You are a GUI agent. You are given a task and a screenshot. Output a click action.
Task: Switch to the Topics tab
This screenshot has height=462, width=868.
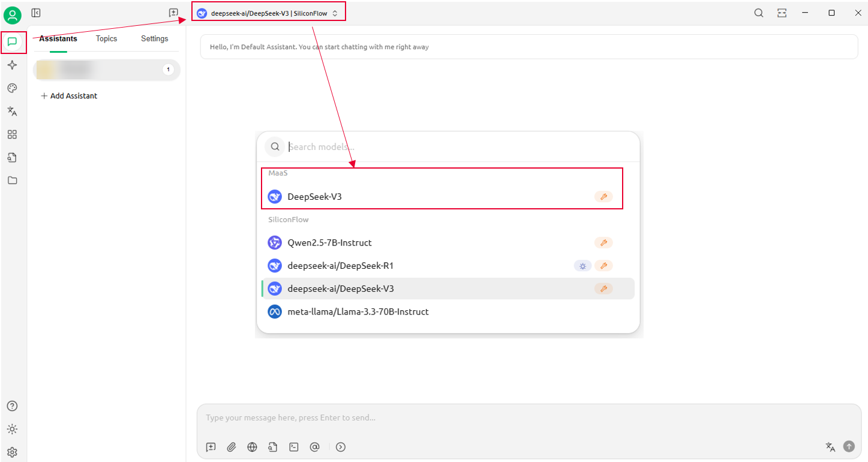click(x=107, y=38)
